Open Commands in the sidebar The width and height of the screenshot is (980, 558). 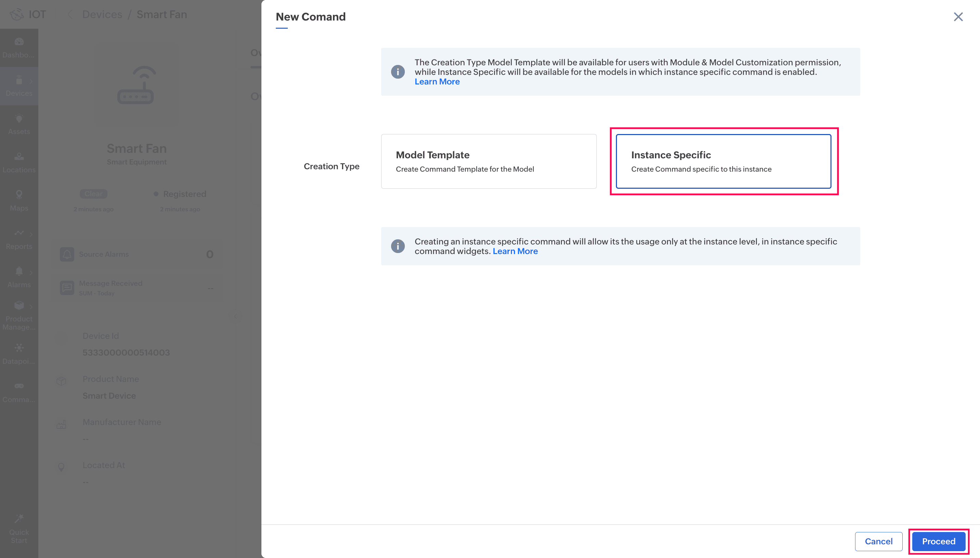[x=19, y=393]
